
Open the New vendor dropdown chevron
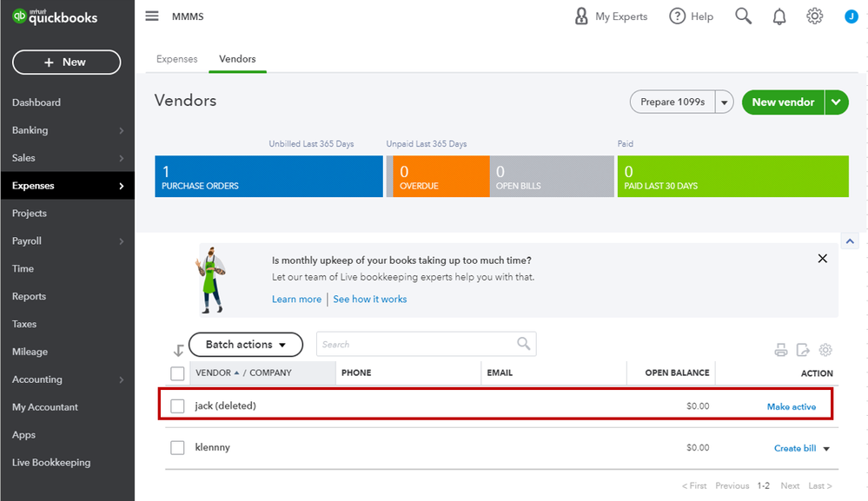click(835, 102)
